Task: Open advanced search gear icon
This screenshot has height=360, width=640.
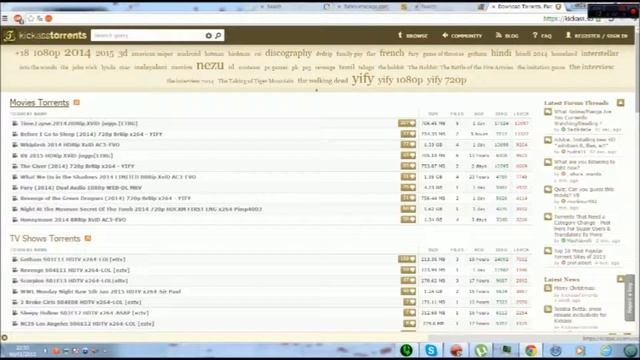Action: (x=209, y=36)
